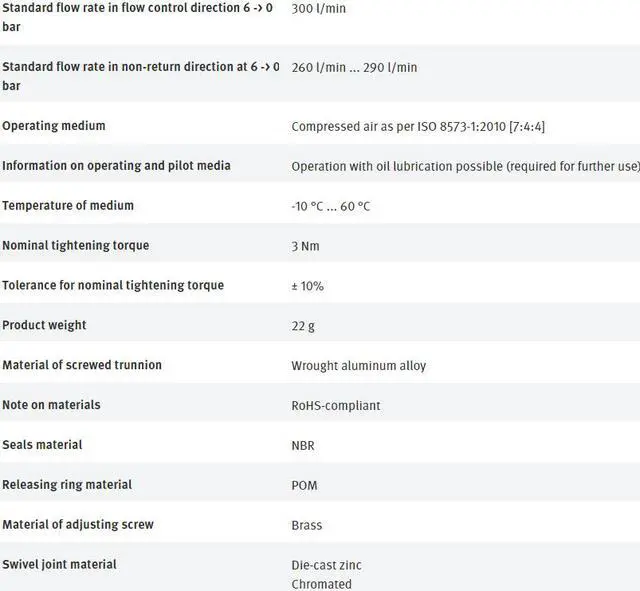Click the 300 l/min flow rate value
The width and height of the screenshot is (640, 591).
[x=321, y=7]
